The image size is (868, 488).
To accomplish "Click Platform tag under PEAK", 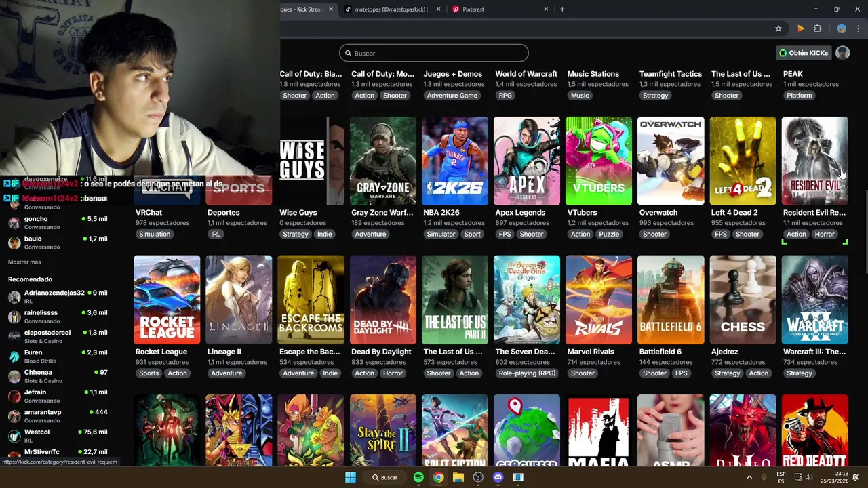I will click(x=800, y=96).
